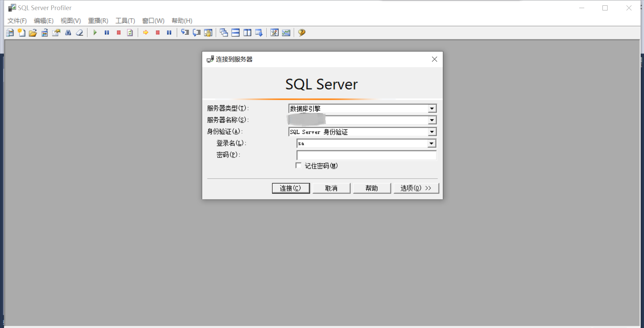Click the yellow Help question mark icon
This screenshot has height=328, width=644.
pyautogui.click(x=302, y=33)
